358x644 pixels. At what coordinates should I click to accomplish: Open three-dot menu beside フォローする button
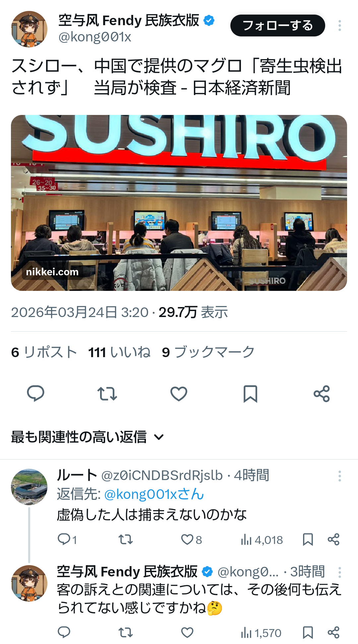pyautogui.click(x=340, y=26)
